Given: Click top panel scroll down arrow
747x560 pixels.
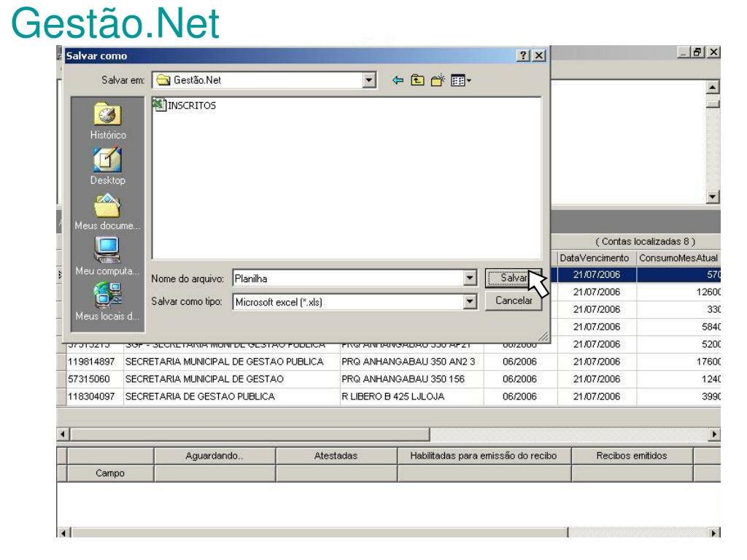Looking at the screenshot, I should pyautogui.click(x=712, y=196).
